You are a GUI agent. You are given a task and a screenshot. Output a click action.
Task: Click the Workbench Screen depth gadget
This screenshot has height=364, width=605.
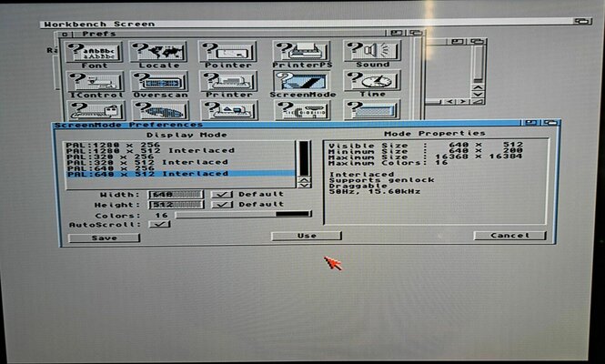pyautogui.click(x=582, y=21)
